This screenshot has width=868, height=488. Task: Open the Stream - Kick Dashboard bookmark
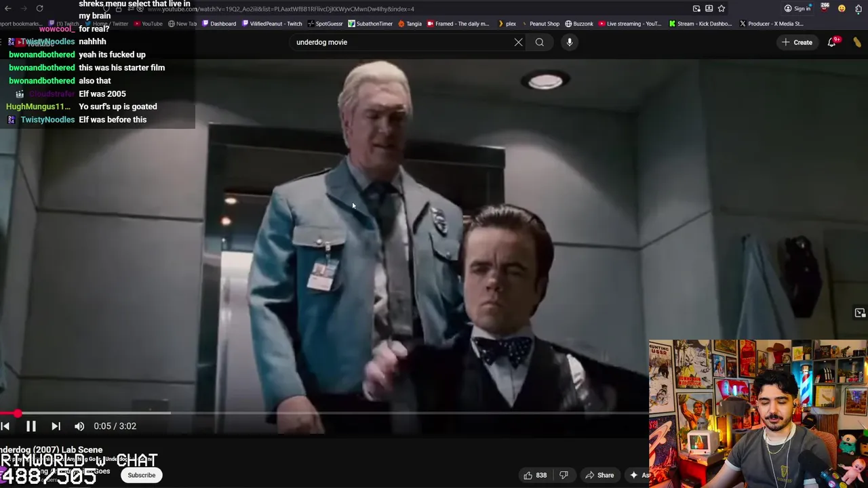700,24
